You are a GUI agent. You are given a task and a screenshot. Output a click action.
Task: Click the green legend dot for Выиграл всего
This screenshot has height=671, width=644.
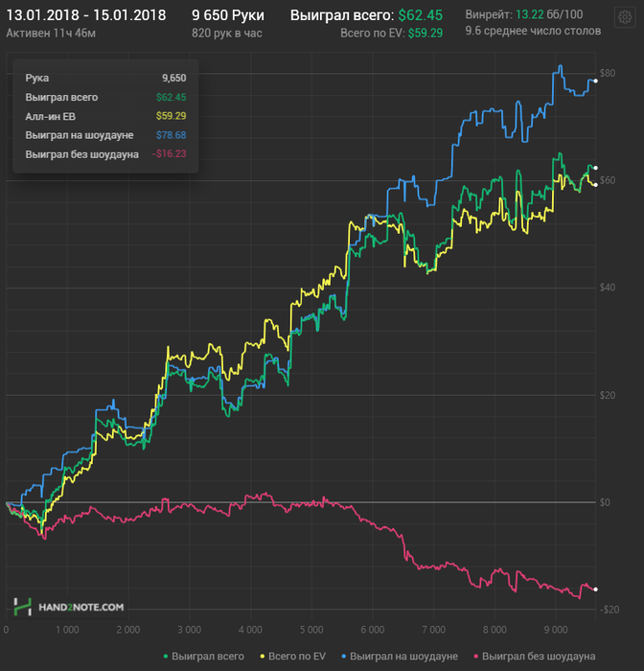point(166,657)
